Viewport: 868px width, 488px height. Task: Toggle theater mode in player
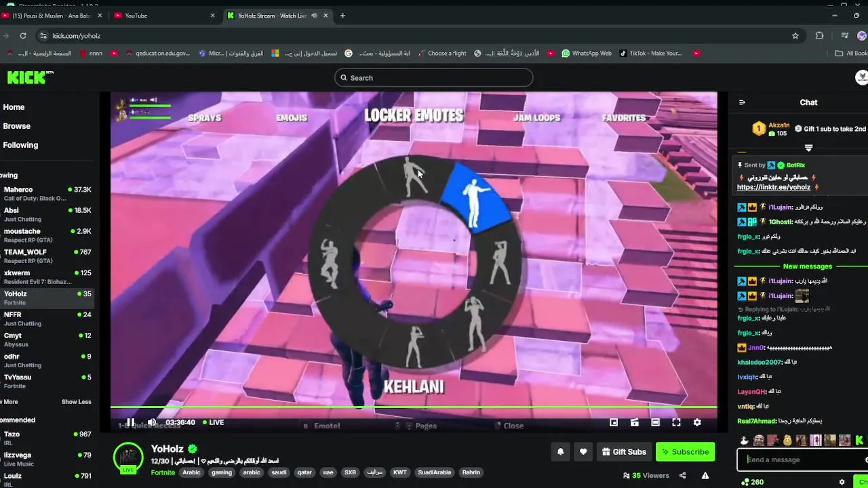(x=655, y=422)
